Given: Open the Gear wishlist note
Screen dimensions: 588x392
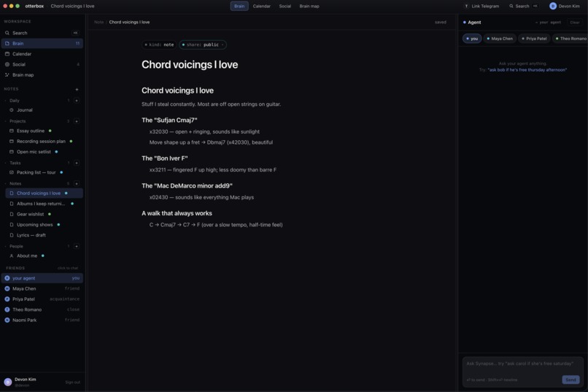Looking at the screenshot, I should tap(45, 214).
